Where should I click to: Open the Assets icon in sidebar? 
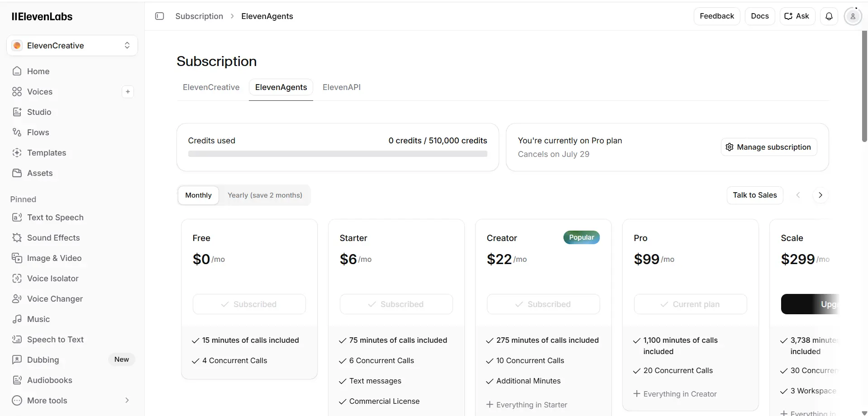[17, 173]
